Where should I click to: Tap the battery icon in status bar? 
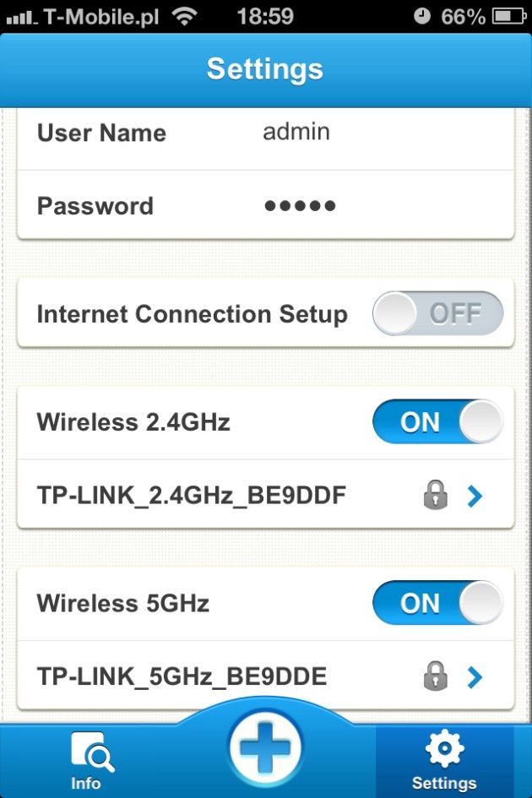tap(508, 16)
